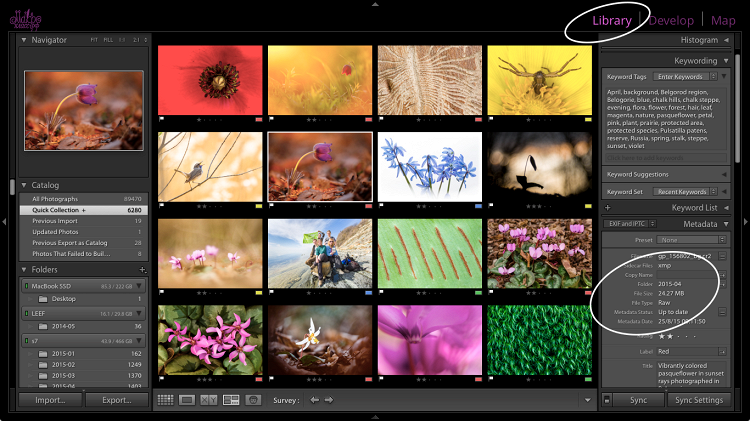Open the EXIF and IPTC metadata dropdown

tap(629, 224)
